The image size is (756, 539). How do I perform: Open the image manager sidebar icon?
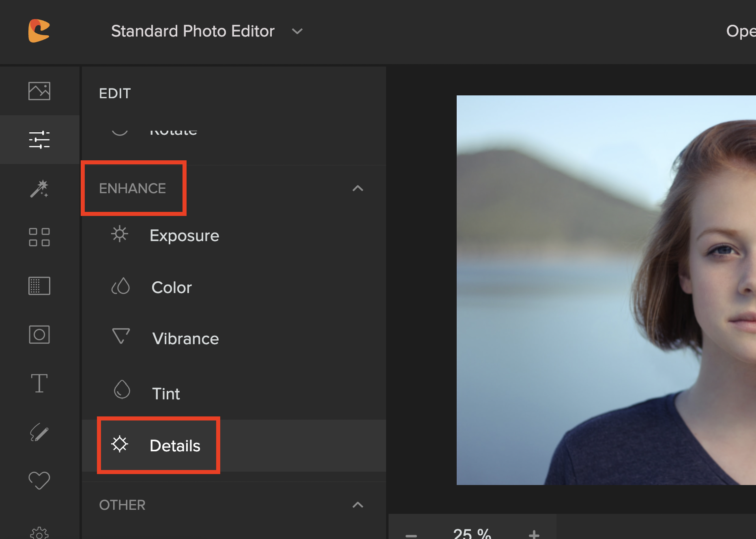39,91
